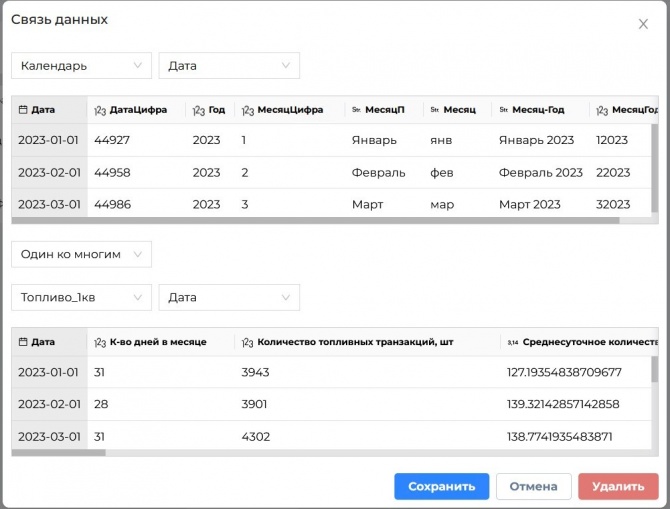Click 2023-02-01 in the upper table
Screen dimensions: 670x509
tap(49, 173)
